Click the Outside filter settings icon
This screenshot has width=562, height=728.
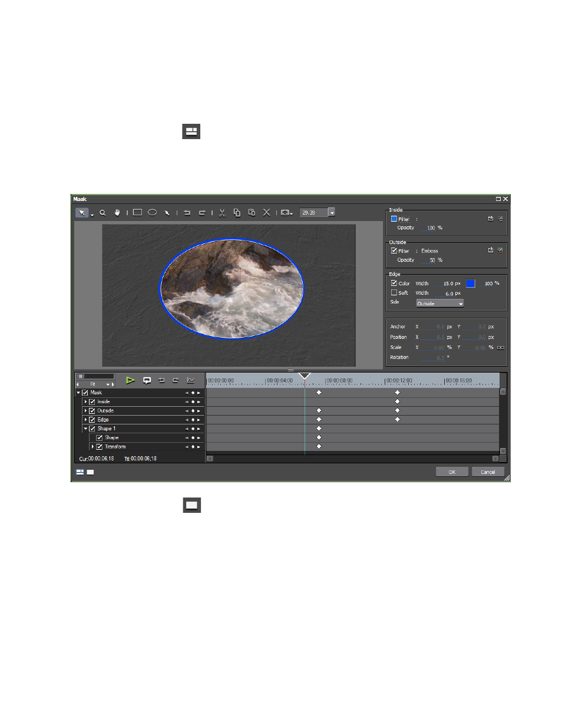point(500,250)
